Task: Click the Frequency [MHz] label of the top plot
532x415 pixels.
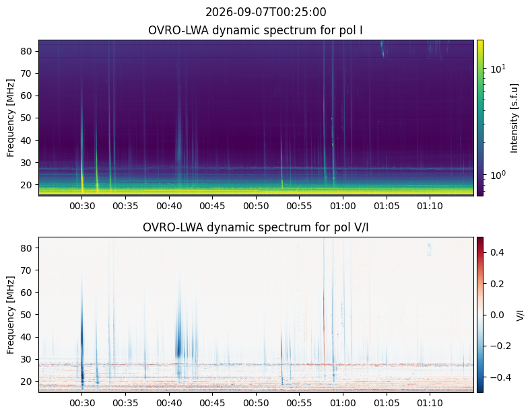Action: (x=11, y=118)
